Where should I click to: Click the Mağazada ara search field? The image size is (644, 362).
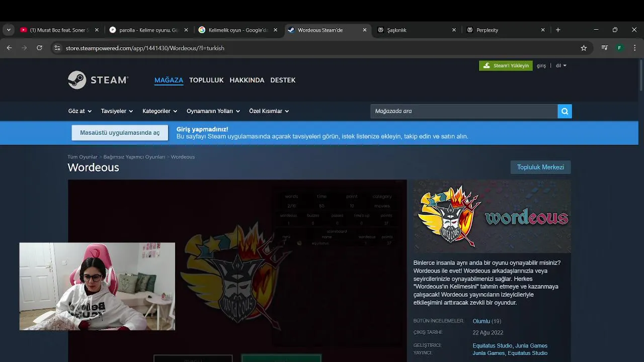(464, 111)
